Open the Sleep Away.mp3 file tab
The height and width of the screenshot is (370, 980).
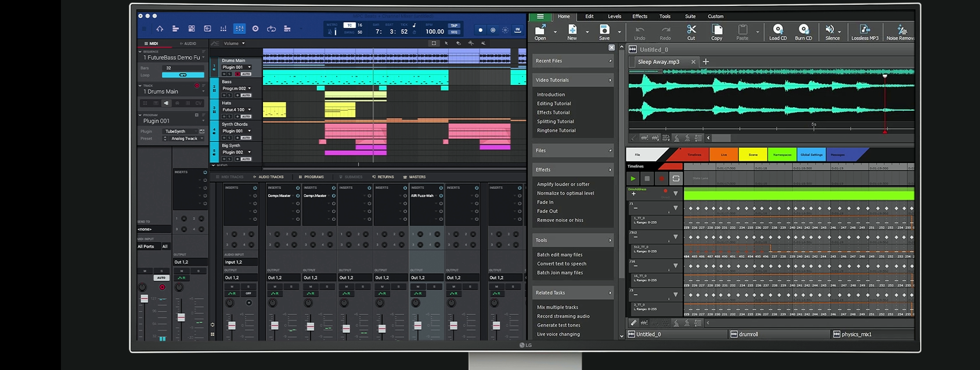658,62
